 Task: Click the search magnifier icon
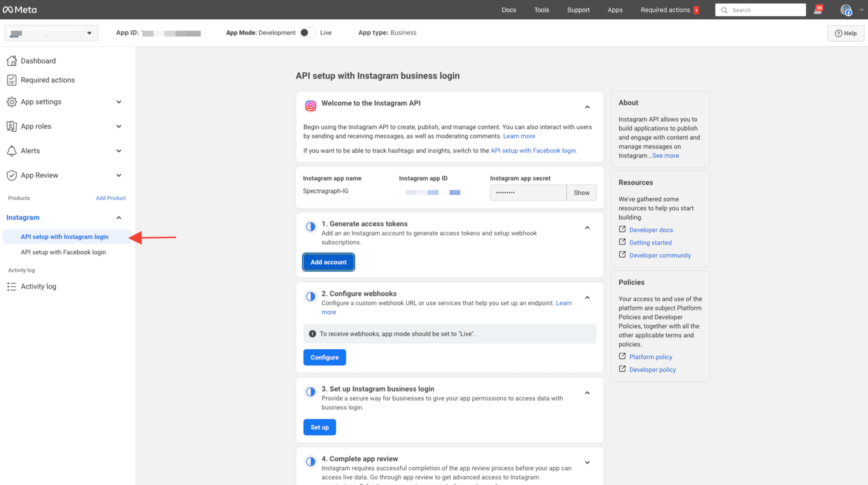click(724, 10)
